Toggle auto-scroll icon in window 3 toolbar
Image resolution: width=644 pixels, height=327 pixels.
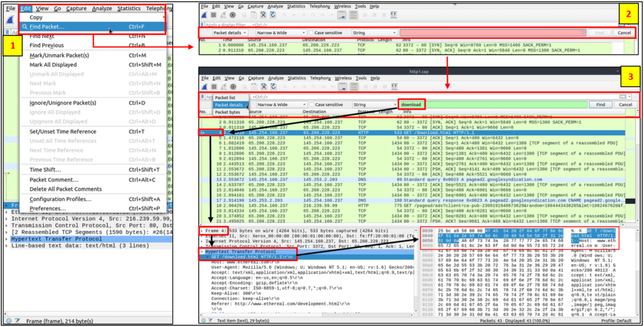click(341, 87)
